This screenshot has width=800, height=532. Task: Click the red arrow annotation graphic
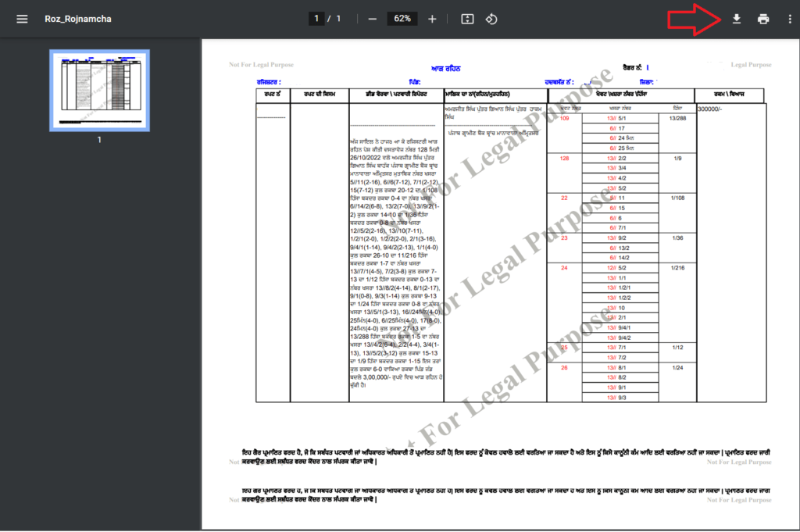pos(694,19)
